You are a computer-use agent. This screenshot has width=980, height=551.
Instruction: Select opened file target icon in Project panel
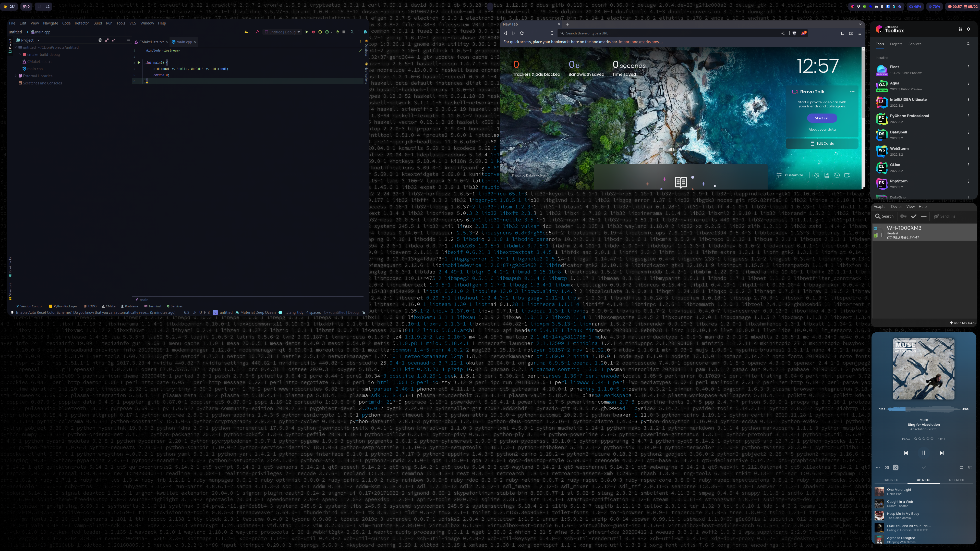pos(100,40)
